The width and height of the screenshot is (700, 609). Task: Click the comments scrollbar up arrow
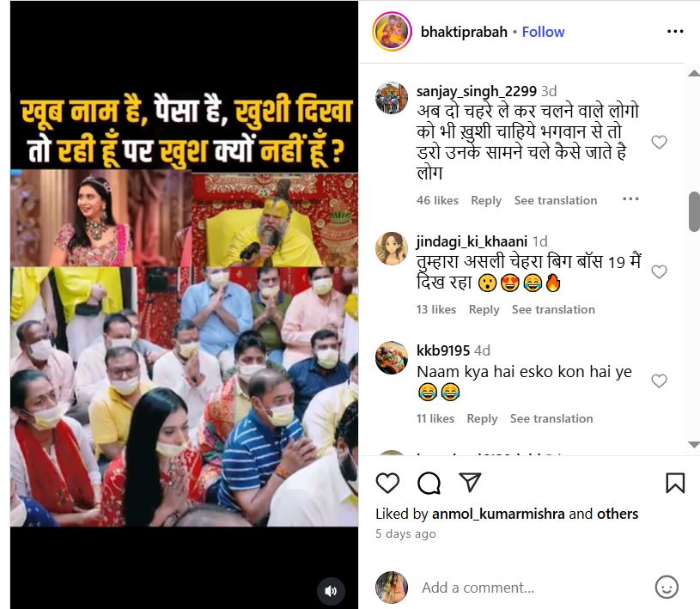[694, 73]
